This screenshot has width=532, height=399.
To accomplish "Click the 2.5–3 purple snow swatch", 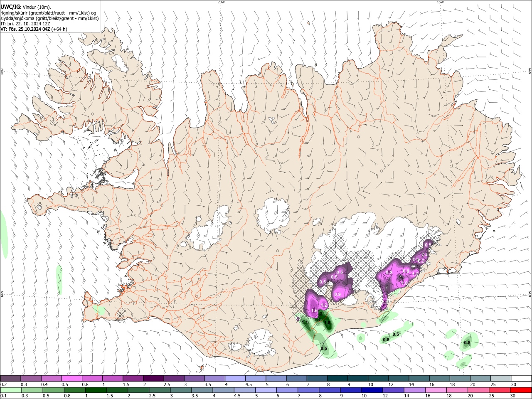I will pyautogui.click(x=174, y=379).
